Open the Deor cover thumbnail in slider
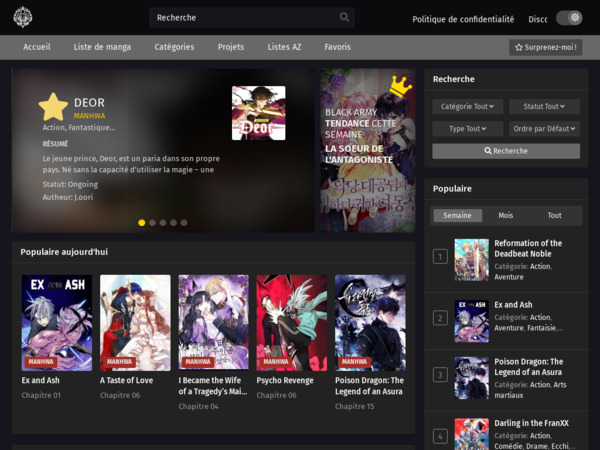 [259, 113]
